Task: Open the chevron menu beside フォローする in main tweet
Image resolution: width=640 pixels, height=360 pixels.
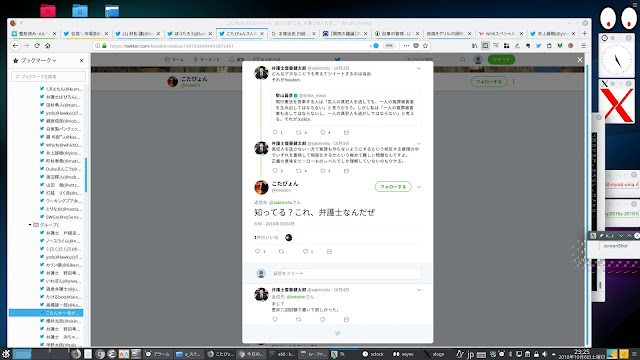Action: (x=419, y=187)
